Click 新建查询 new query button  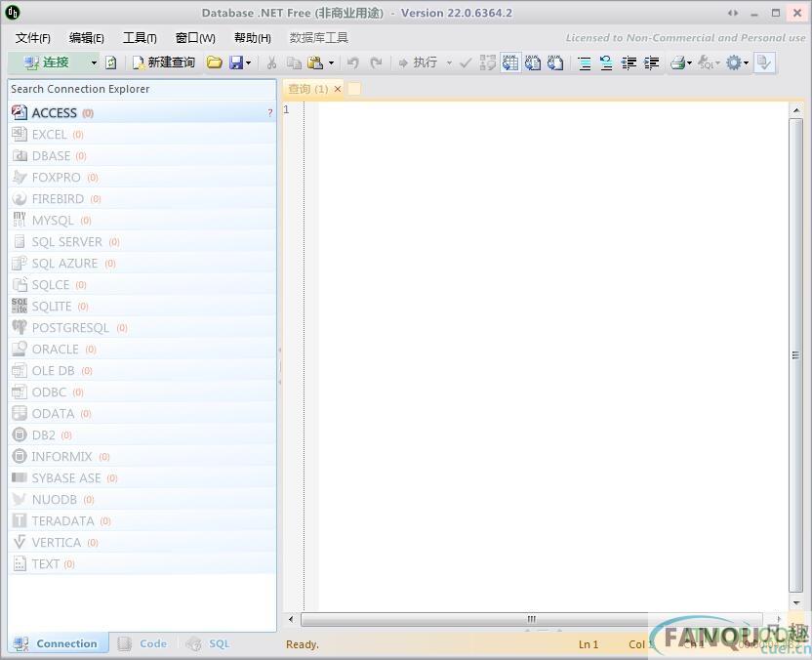(164, 62)
